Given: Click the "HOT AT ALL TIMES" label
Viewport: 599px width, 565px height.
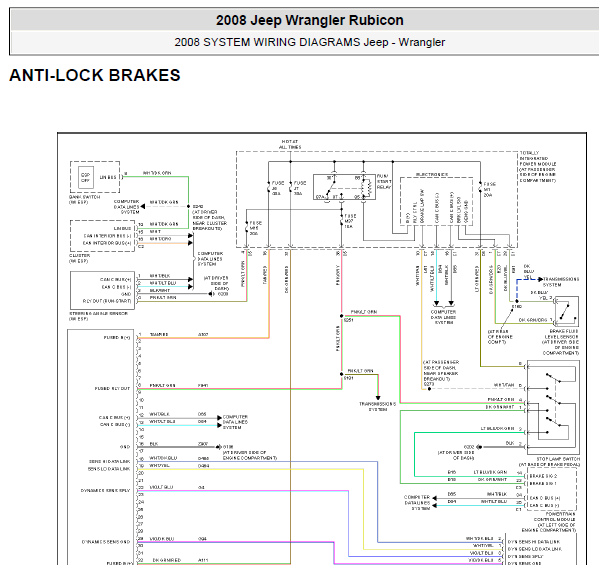Looking at the screenshot, I should pyautogui.click(x=290, y=144).
